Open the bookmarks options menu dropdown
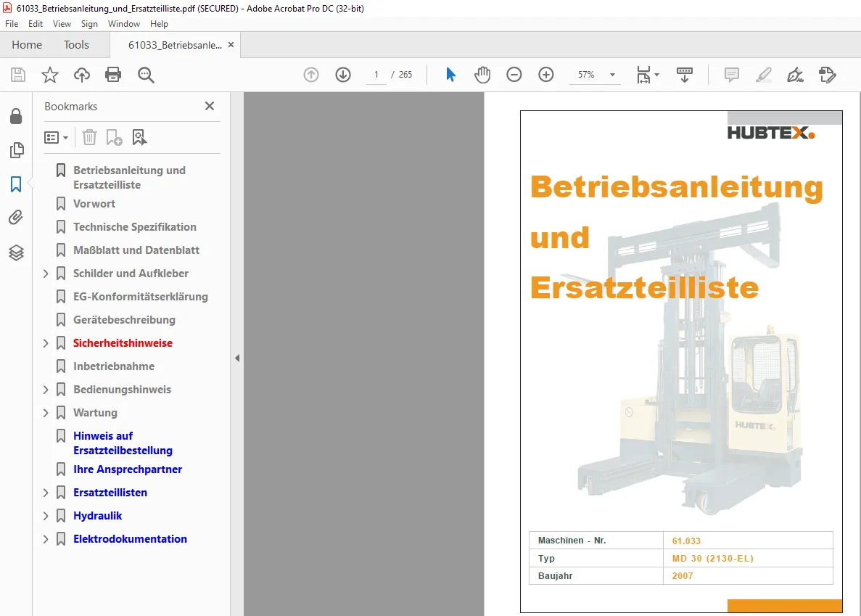Image resolution: width=861 pixels, height=616 pixels. pos(56,137)
